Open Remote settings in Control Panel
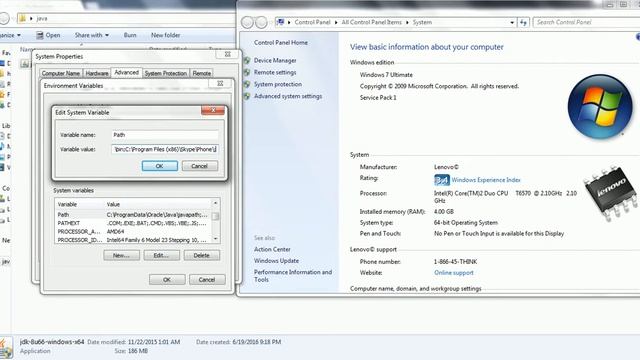640x360 pixels. [x=275, y=72]
